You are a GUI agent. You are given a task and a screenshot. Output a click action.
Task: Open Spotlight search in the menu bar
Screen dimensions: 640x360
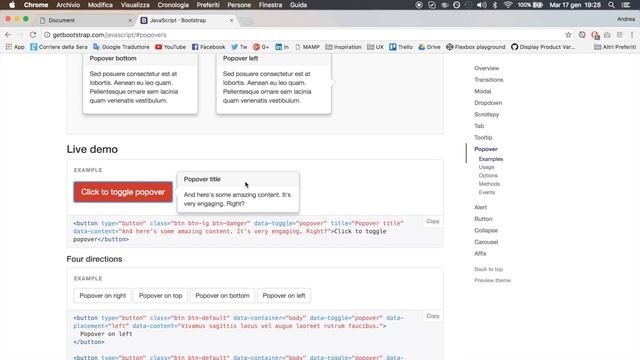click(611, 5)
